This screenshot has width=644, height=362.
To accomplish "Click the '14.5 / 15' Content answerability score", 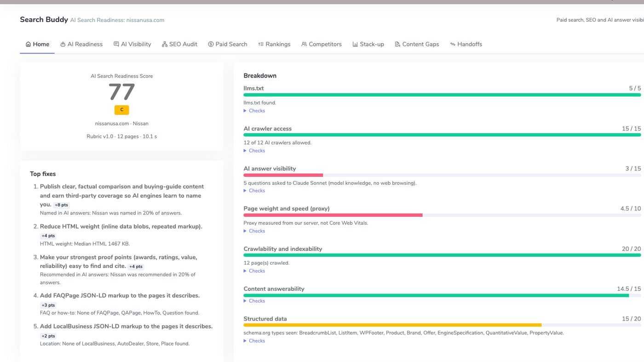I will point(629,289).
